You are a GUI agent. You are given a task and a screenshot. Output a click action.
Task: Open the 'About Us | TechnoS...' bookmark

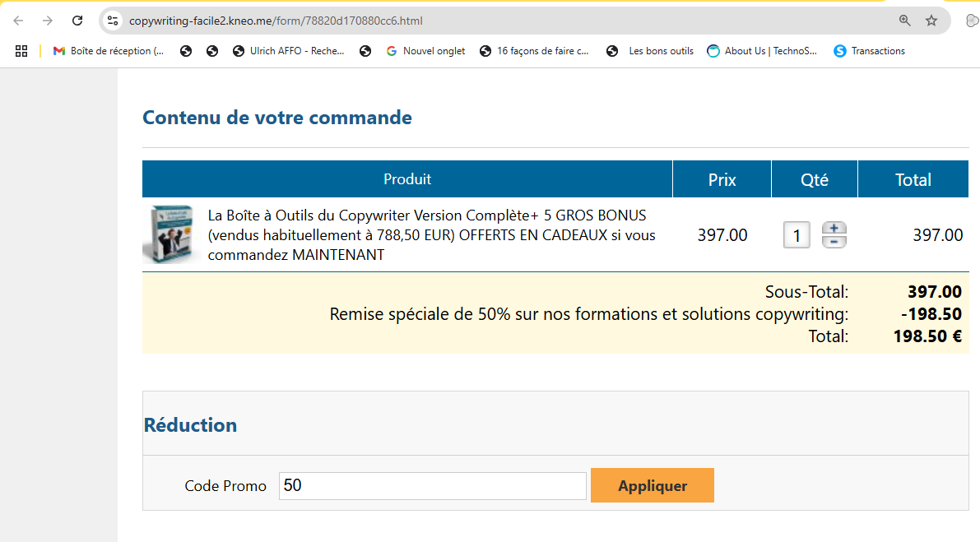pyautogui.click(x=762, y=51)
